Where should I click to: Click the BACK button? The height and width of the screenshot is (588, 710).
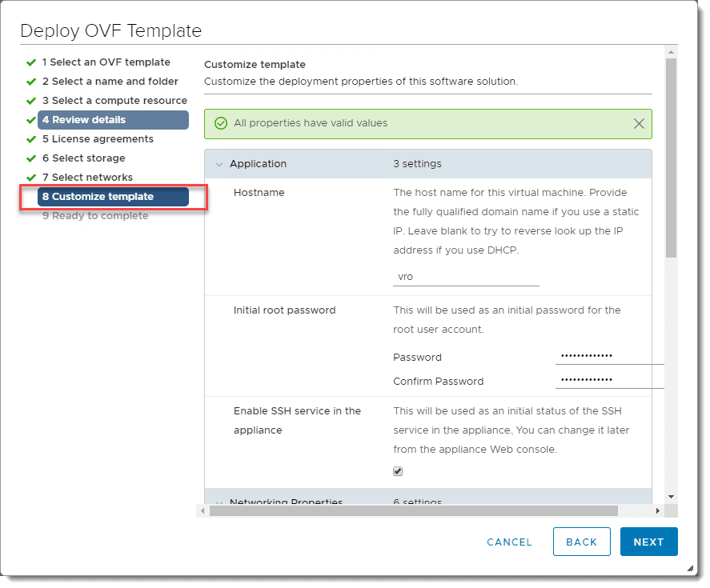click(581, 542)
